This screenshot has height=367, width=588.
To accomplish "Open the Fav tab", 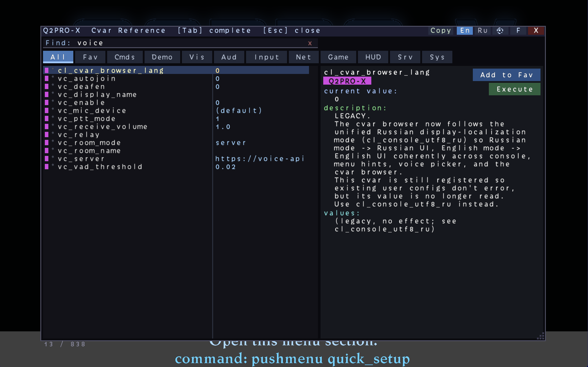I will [90, 57].
